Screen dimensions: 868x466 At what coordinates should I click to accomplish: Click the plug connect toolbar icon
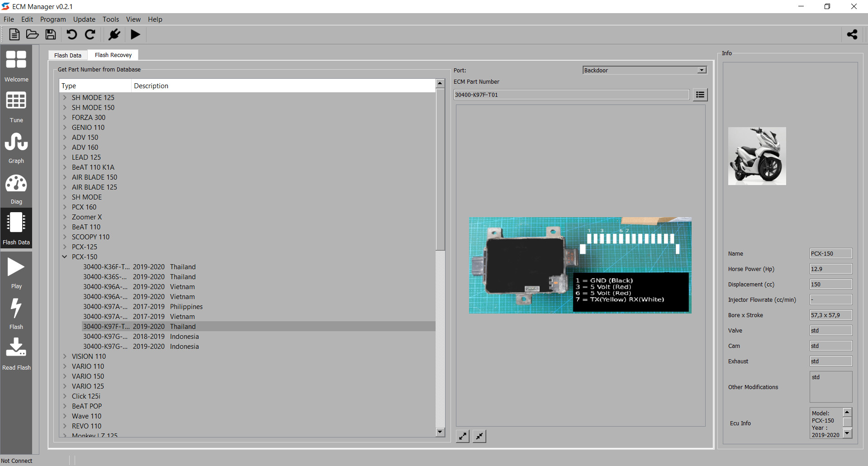click(114, 34)
